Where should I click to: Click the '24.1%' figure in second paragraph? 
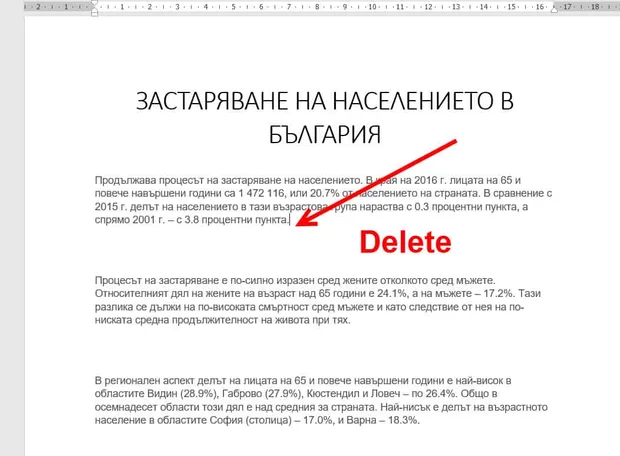[391, 293]
